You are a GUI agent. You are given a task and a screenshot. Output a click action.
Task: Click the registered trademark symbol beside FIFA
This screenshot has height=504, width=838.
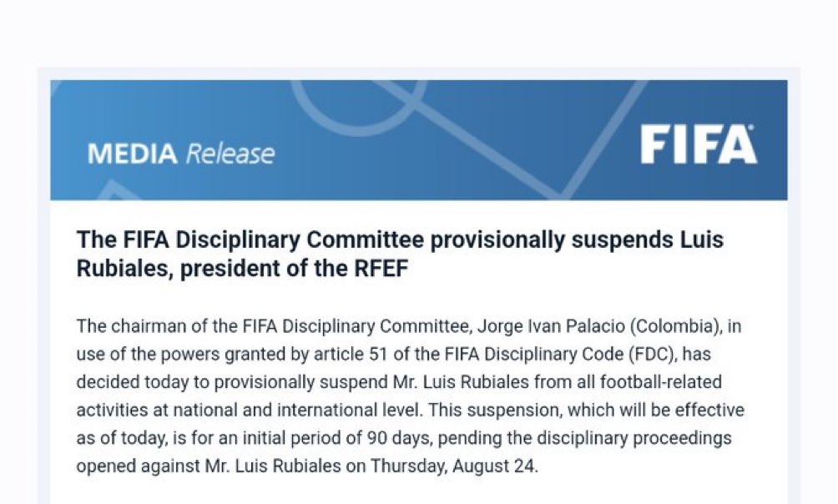(752, 129)
